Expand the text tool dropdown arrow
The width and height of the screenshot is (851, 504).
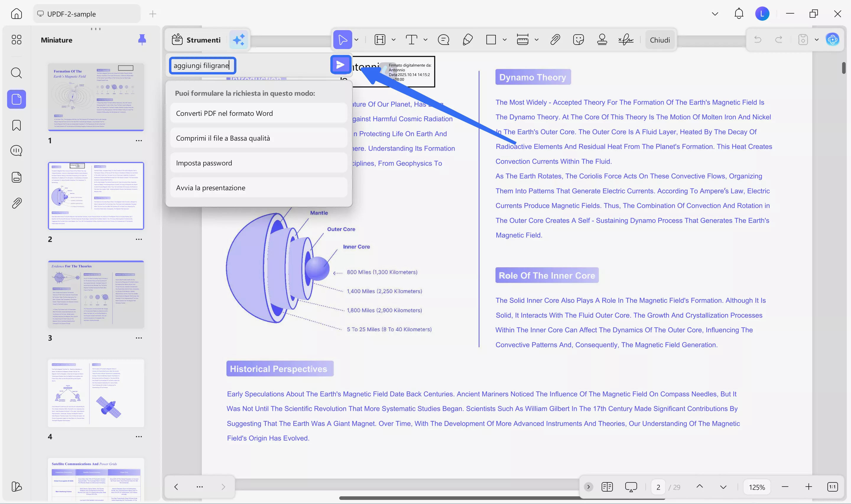[x=425, y=40]
